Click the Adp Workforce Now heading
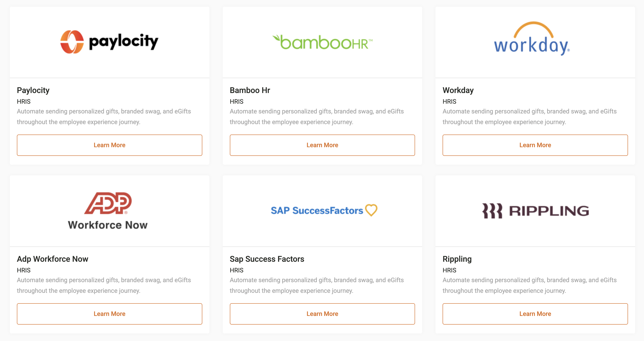 52,259
